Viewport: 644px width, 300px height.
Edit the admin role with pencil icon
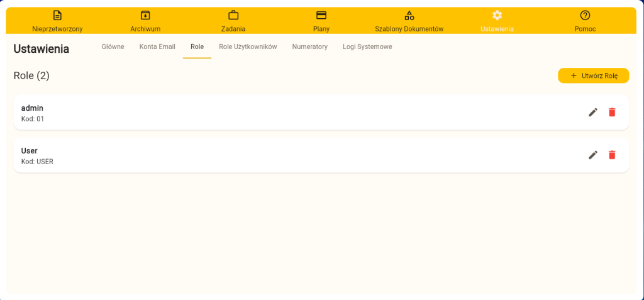(593, 112)
